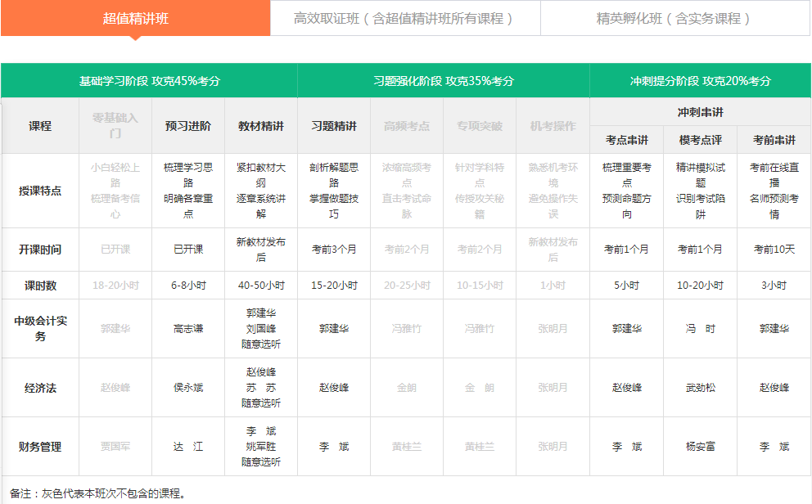Select the 超值精讲班 tab

(x=136, y=18)
